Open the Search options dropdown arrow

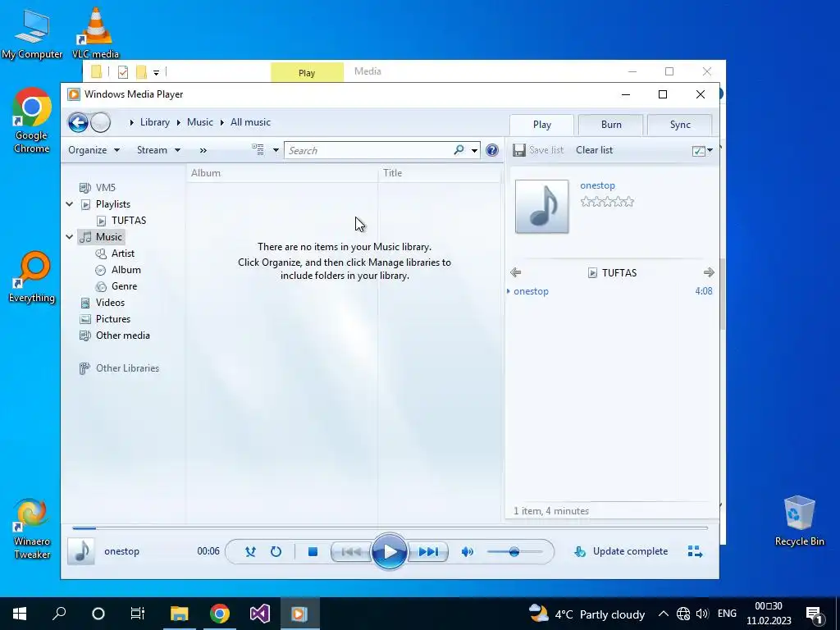point(474,151)
